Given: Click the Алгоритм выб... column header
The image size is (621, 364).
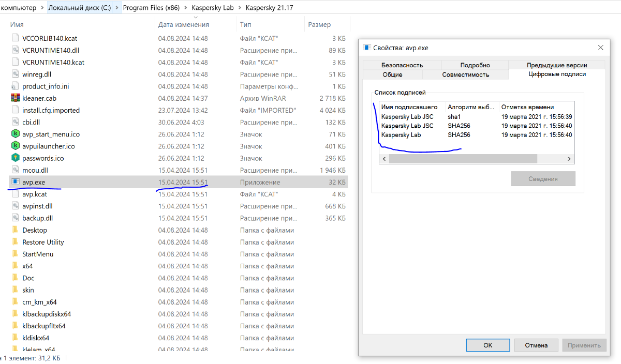Looking at the screenshot, I should tap(472, 107).
